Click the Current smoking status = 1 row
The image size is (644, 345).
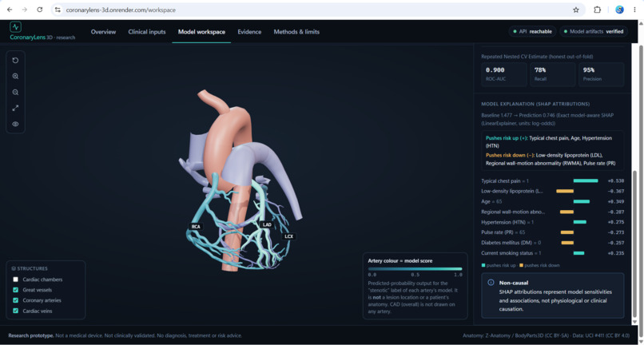[x=553, y=253]
